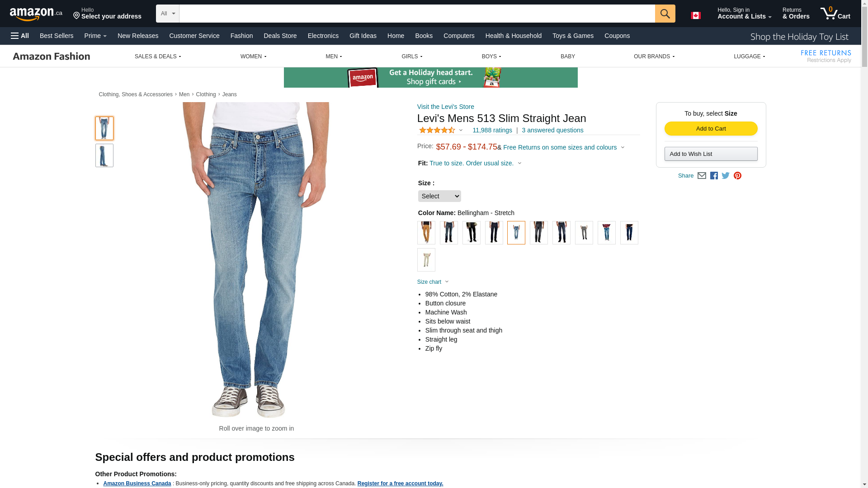Go to Amazon.ca home logo
Viewport: 868px width, 488px height.
(x=36, y=14)
